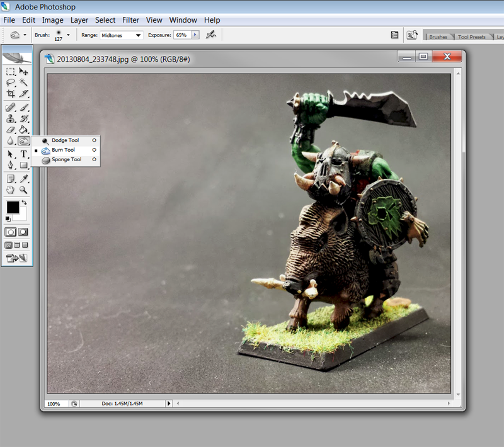Choose Sponge Tool from the flyout
Image resolution: width=504 pixels, height=447 pixels.
point(66,160)
